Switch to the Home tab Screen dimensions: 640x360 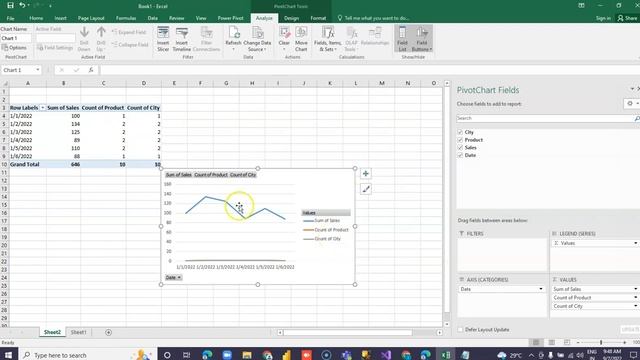[36, 18]
